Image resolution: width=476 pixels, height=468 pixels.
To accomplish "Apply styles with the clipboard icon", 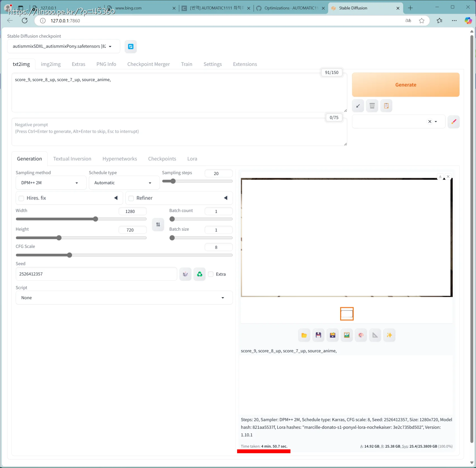I will coord(386,106).
